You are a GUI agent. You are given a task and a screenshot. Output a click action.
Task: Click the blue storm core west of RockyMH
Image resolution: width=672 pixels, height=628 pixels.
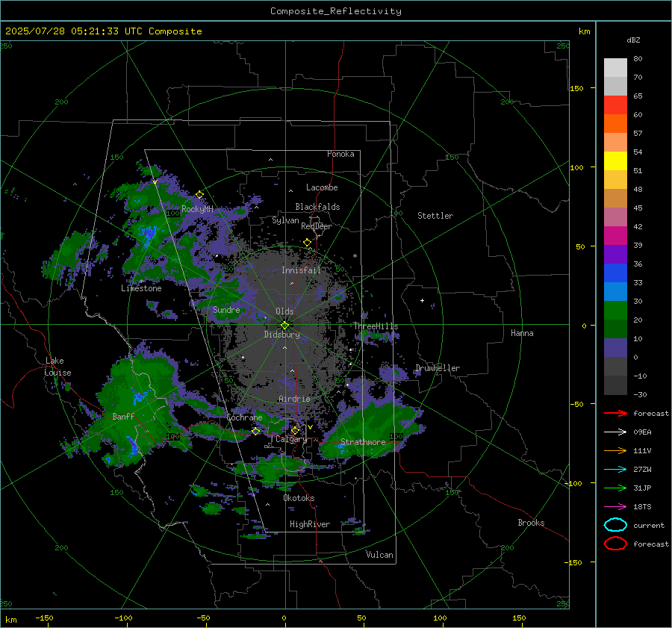point(149,234)
